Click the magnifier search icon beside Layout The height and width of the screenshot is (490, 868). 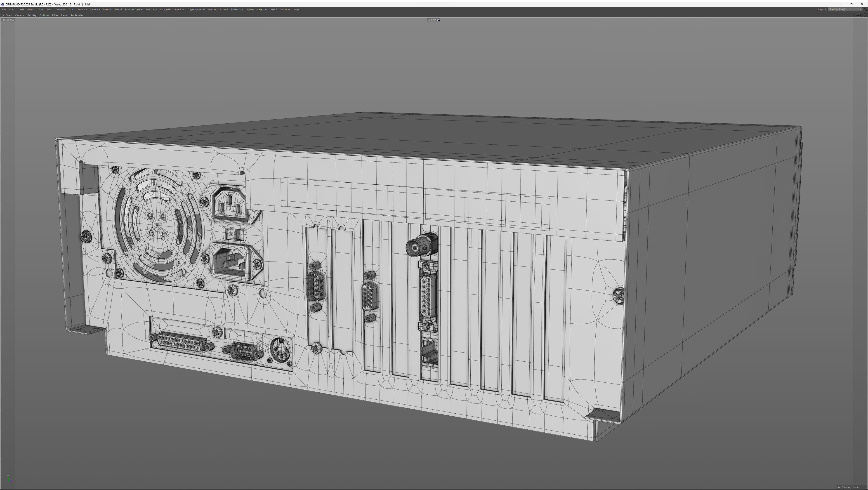pos(865,9)
